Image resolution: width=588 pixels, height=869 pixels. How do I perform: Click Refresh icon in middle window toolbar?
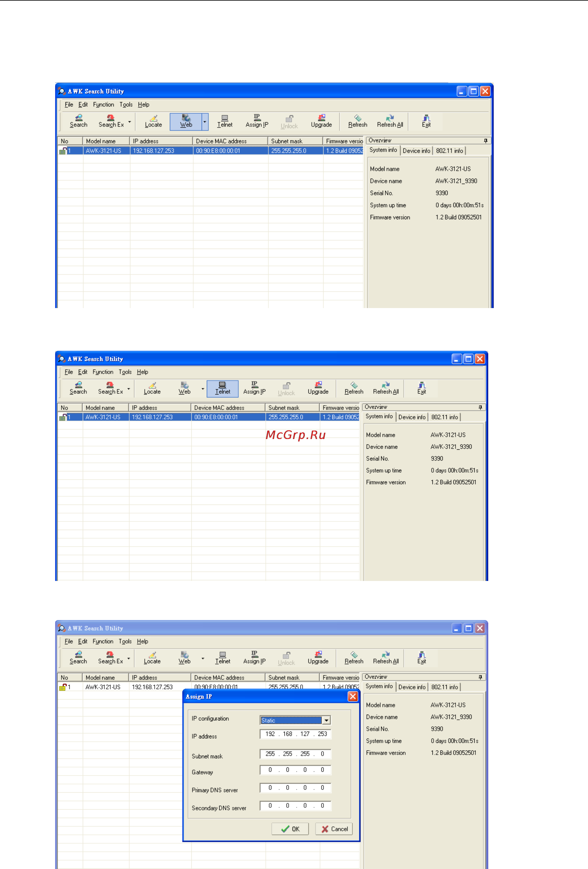354,388
